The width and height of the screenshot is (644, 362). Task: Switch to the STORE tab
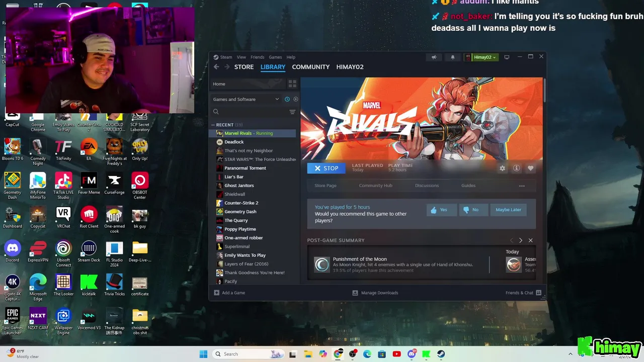click(244, 67)
